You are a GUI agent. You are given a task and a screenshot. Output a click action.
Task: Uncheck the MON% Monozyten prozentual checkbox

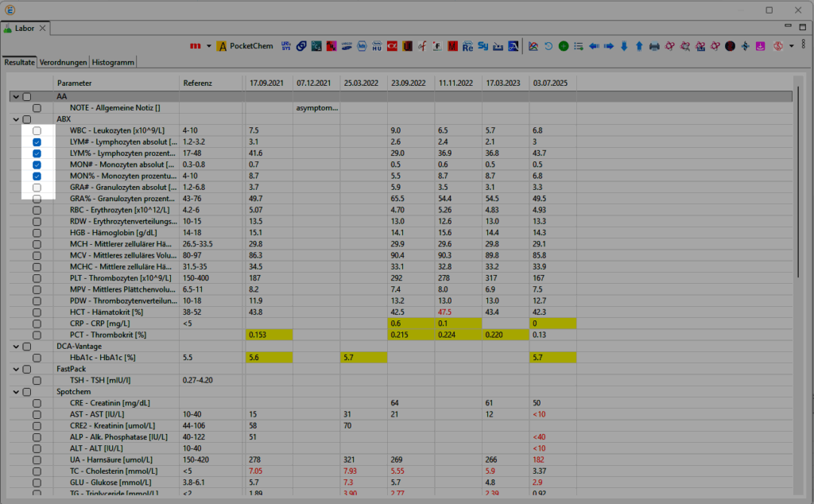coord(37,176)
